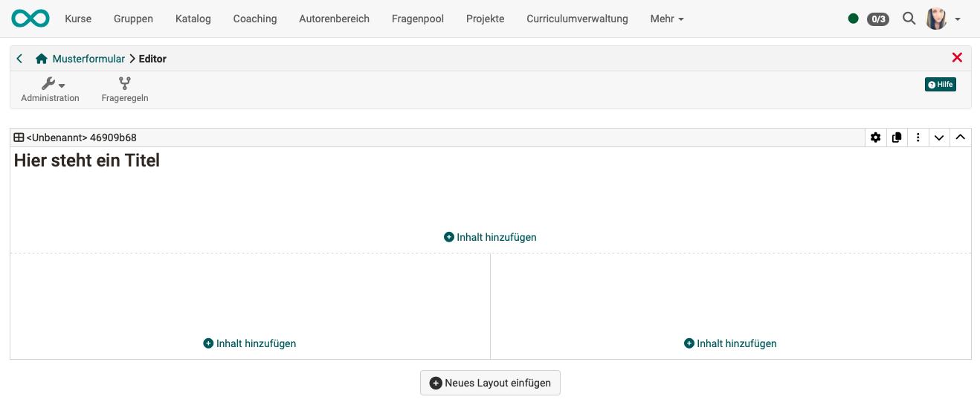The image size is (980, 414).
Task: Open the search magnifier icon
Action: pyautogui.click(x=909, y=19)
